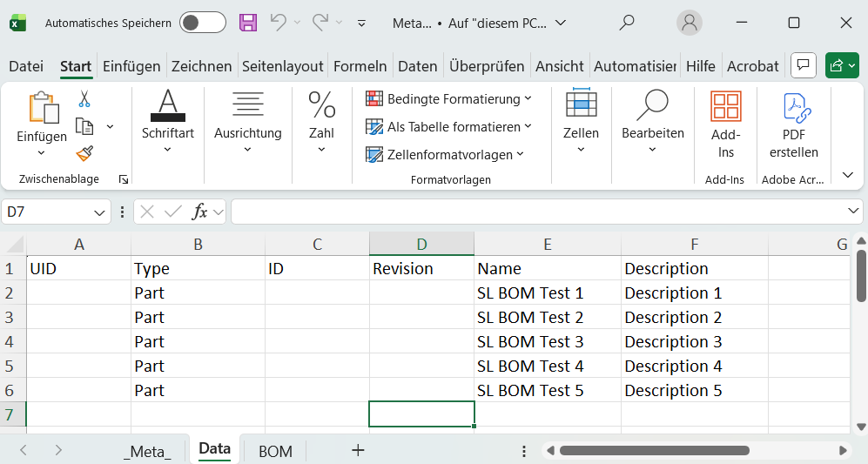
Task: Click the Einfügen clipboard paste icon
Action: [x=44, y=107]
